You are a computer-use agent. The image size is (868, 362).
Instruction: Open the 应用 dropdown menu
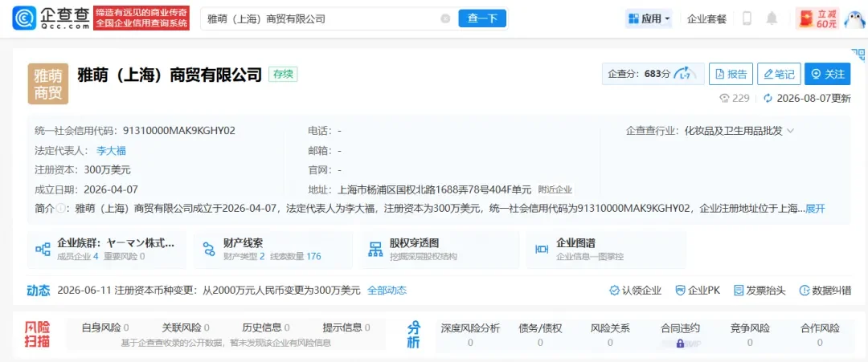pyautogui.click(x=649, y=18)
